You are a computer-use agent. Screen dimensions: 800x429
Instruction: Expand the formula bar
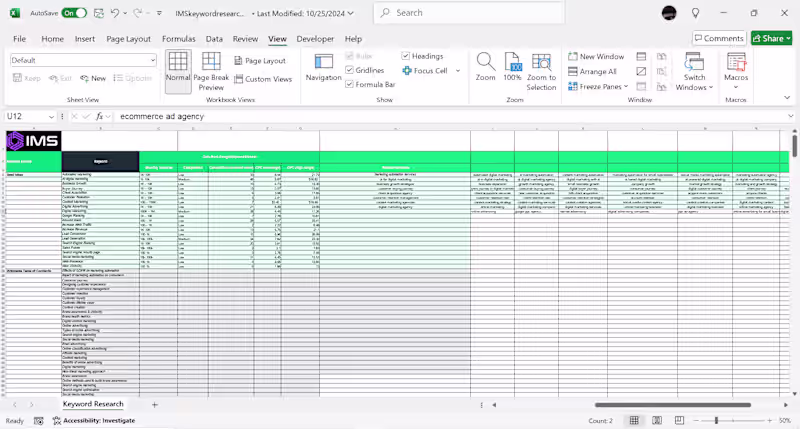pyautogui.click(x=790, y=116)
